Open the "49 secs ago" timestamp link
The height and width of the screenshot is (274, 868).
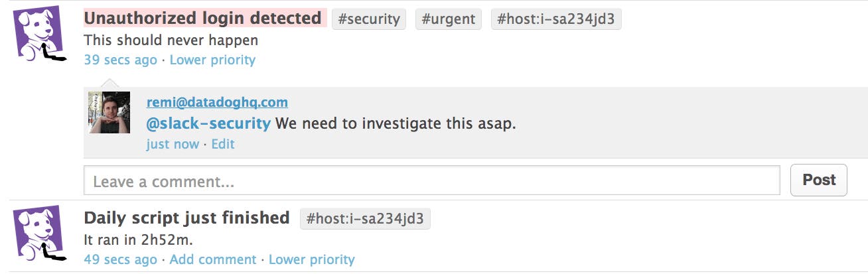point(120,259)
